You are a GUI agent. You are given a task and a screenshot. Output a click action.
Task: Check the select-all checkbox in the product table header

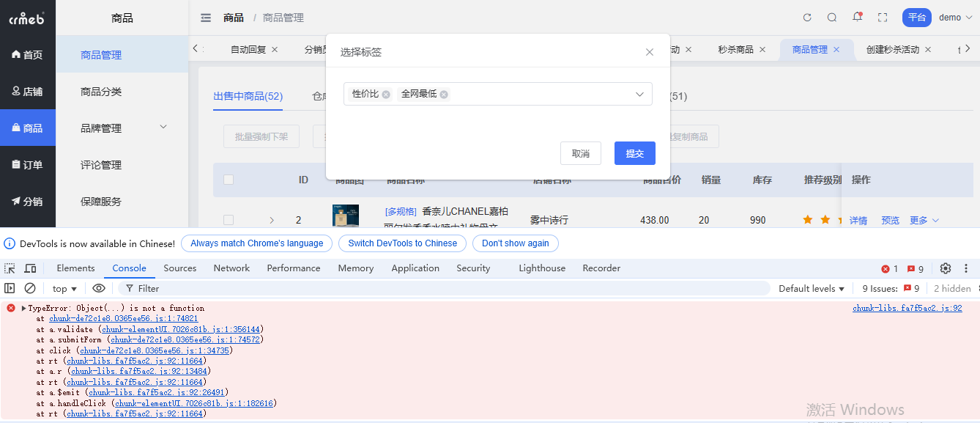click(228, 180)
